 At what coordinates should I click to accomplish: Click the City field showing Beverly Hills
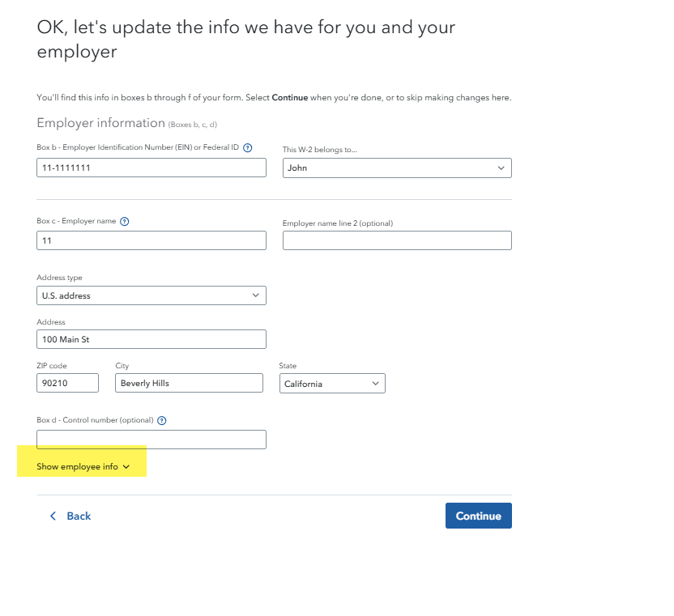(x=189, y=383)
